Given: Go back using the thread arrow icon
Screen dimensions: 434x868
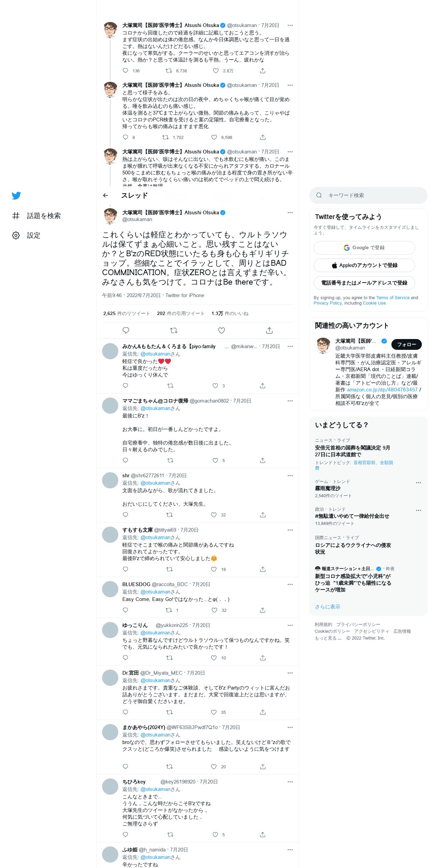Looking at the screenshot, I should click(x=106, y=195).
